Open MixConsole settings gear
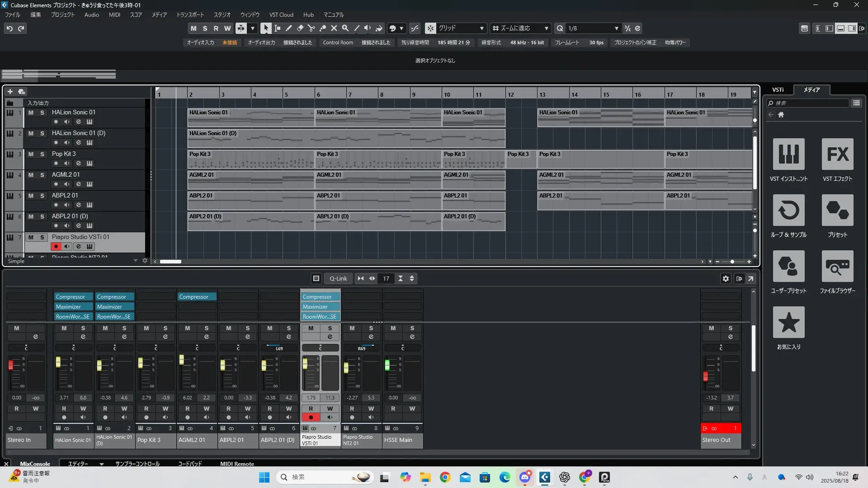Image resolution: width=868 pixels, height=488 pixels. coord(726,279)
